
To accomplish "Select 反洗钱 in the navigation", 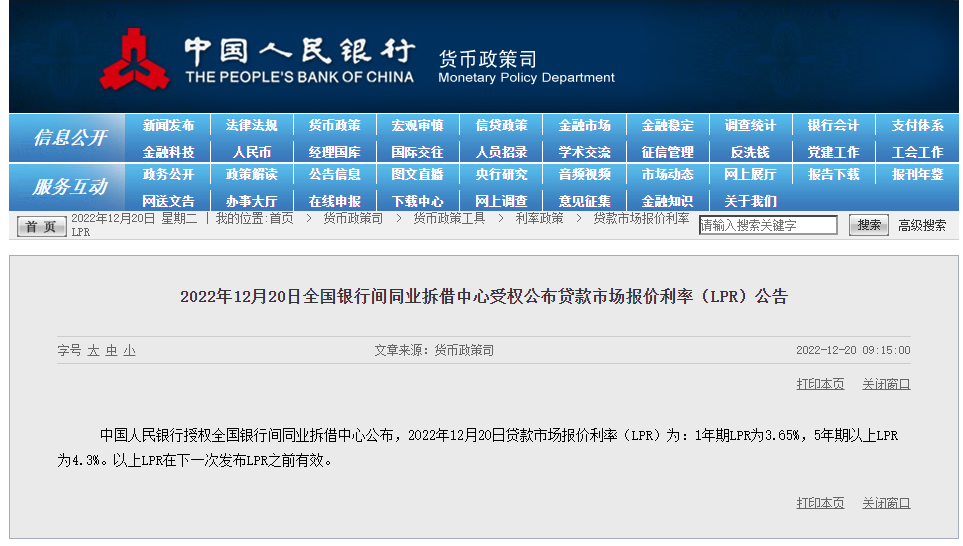I will click(x=751, y=152).
